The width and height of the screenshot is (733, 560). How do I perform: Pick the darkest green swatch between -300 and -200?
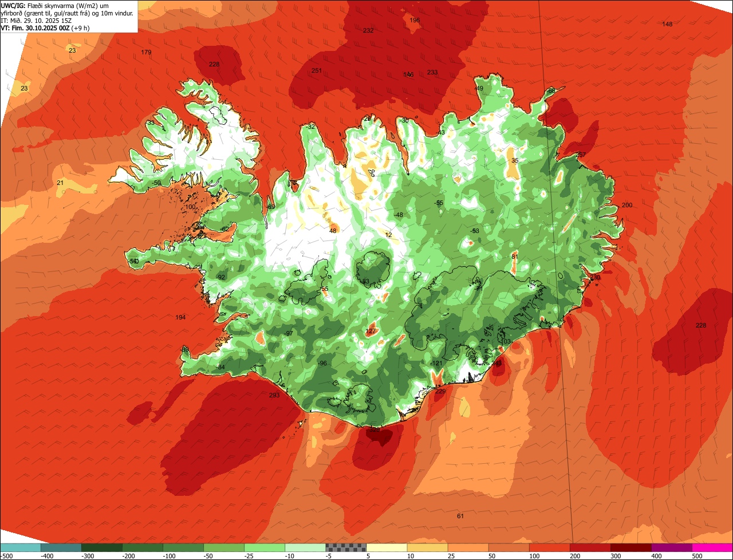[101, 547]
